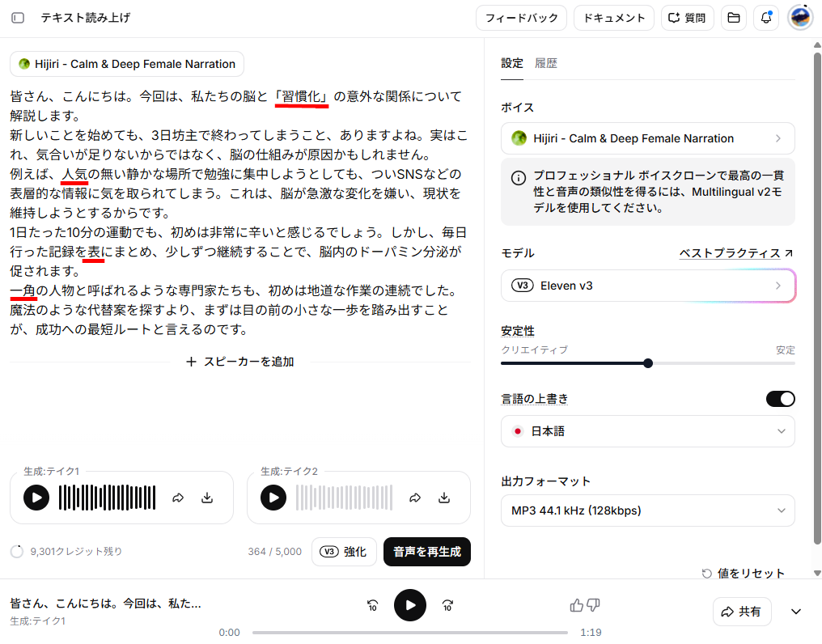Screen dimensions: 822x644
Task: Open the user avatar menu
Action: (x=800, y=18)
